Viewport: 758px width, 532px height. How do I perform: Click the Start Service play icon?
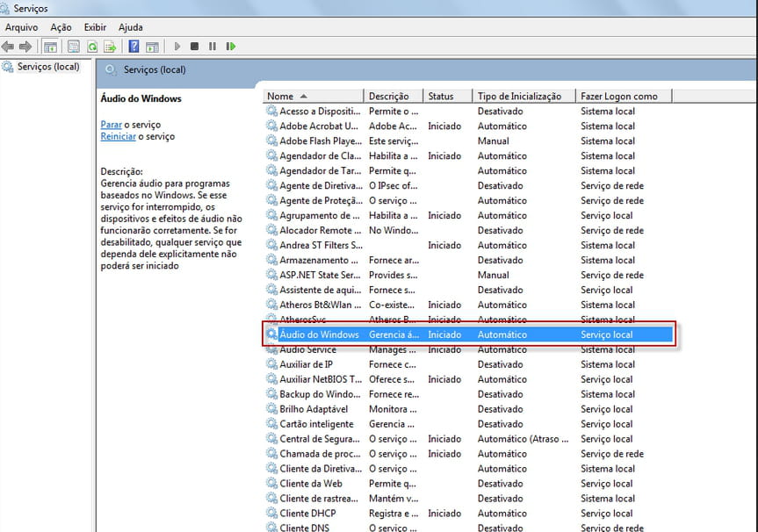(177, 47)
